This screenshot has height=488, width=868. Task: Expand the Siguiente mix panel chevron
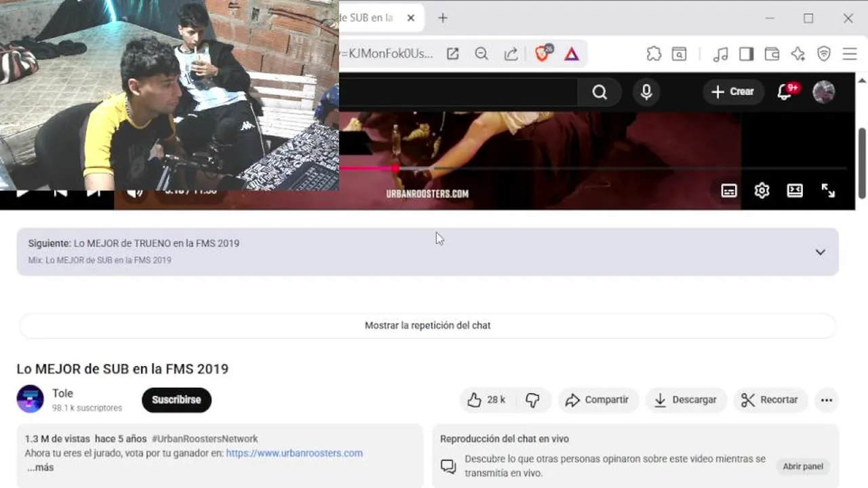tap(820, 252)
